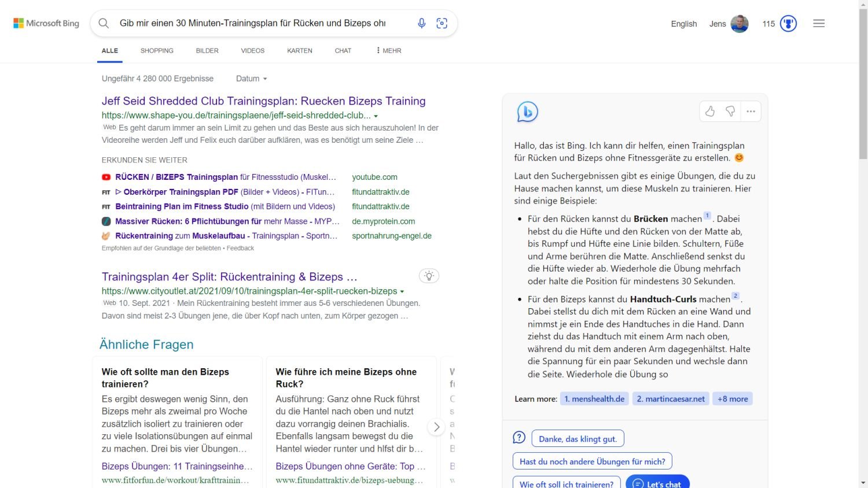Select suggestion "Danke, das klingt gut."
The width and height of the screenshot is (868, 488).
(578, 439)
